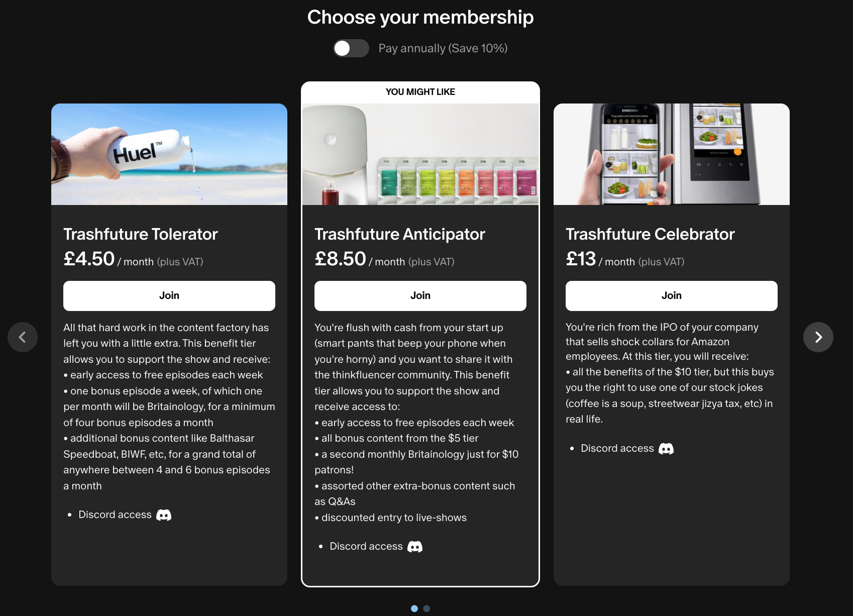Click the Trashfuture Celebrator title

click(x=650, y=234)
